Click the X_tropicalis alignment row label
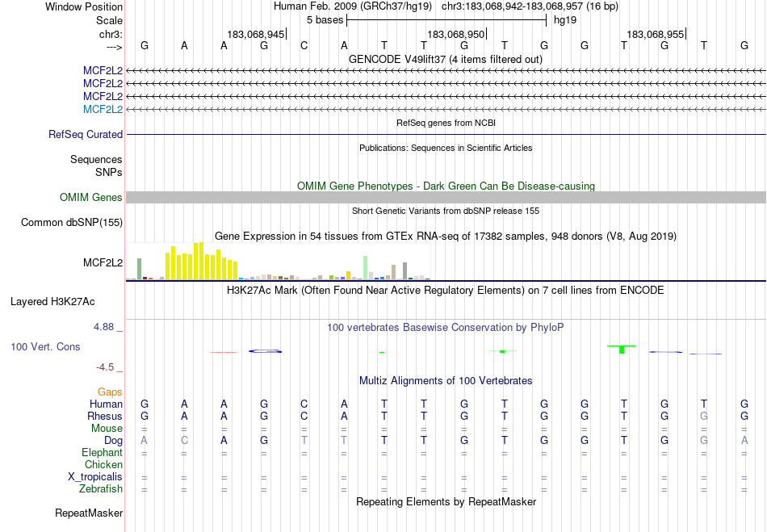Viewport: 767px width, 532px height. [95, 477]
